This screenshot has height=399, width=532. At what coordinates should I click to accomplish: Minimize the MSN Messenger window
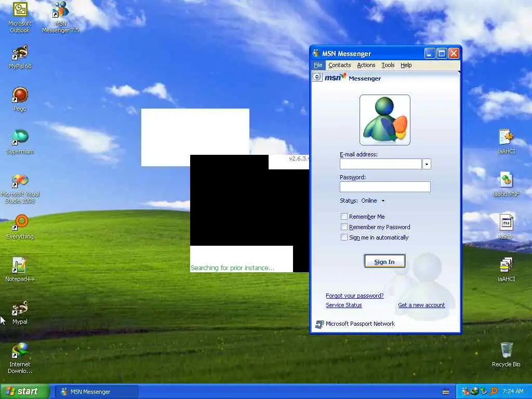click(x=430, y=54)
